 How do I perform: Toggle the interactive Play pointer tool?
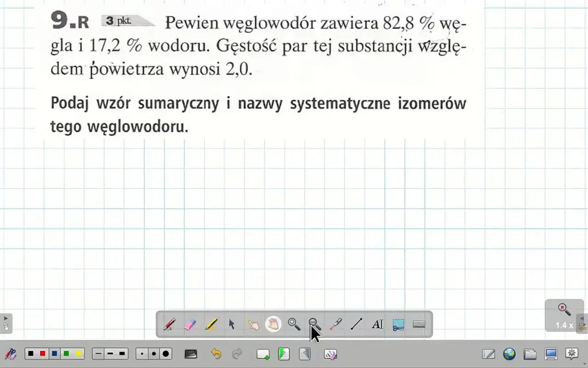click(x=253, y=324)
